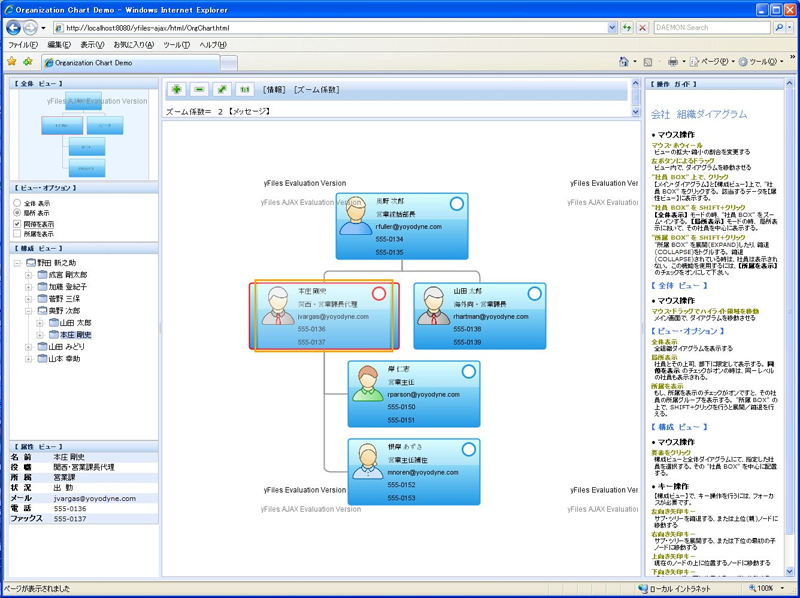
Task: Click the avatar on the rparson card
Action: pyautogui.click(x=364, y=387)
